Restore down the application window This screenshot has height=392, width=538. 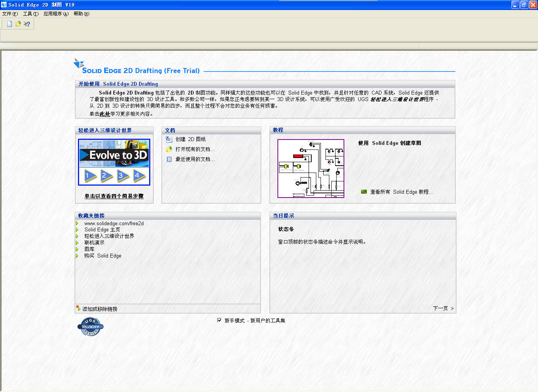pyautogui.click(x=525, y=5)
